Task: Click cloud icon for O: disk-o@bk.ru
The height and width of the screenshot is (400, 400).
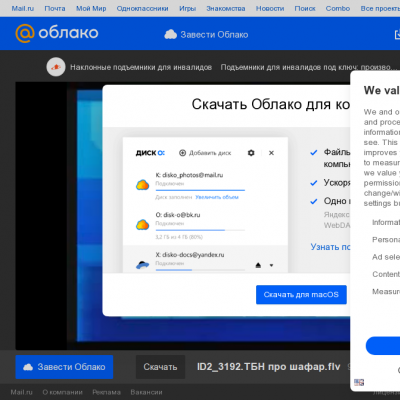Action: tap(142, 225)
